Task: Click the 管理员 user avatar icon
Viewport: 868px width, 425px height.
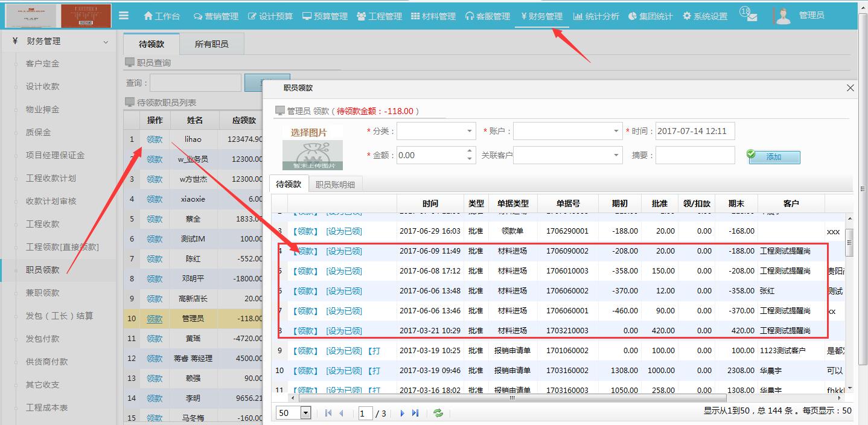Action: (x=783, y=16)
